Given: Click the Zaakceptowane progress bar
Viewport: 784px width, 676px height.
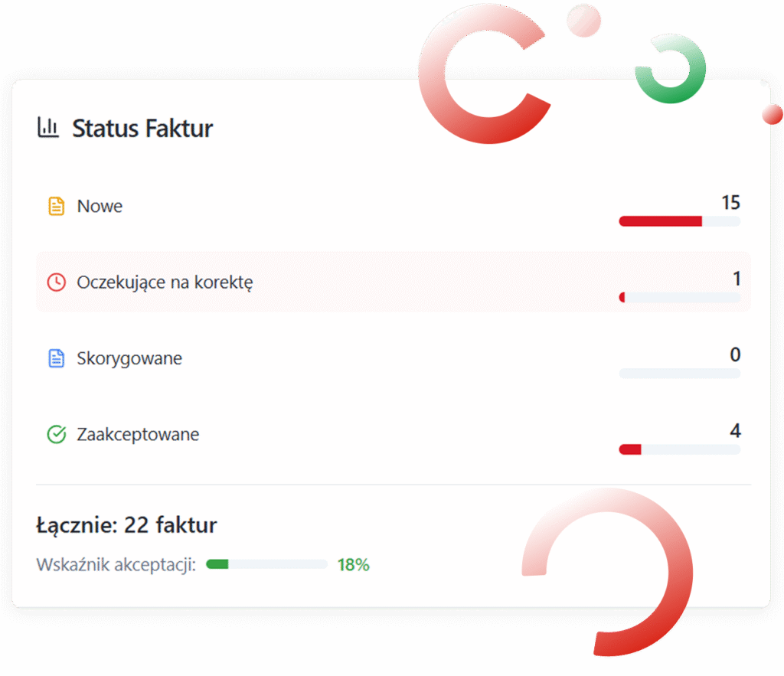Looking at the screenshot, I should 679,449.
